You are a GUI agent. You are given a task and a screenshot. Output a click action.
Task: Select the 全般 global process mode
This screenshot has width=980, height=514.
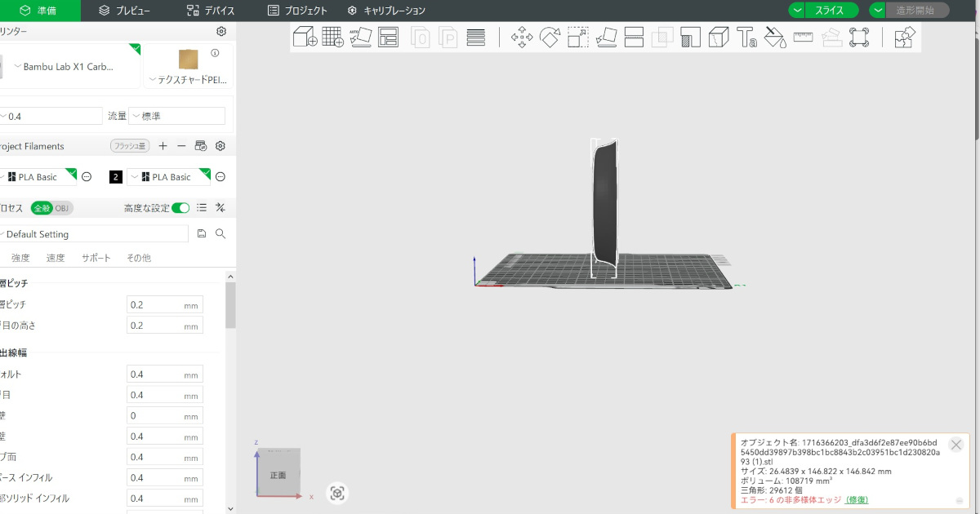42,208
